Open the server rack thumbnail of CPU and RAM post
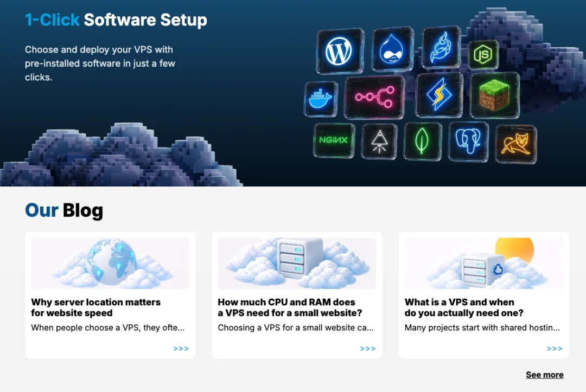 [x=297, y=263]
